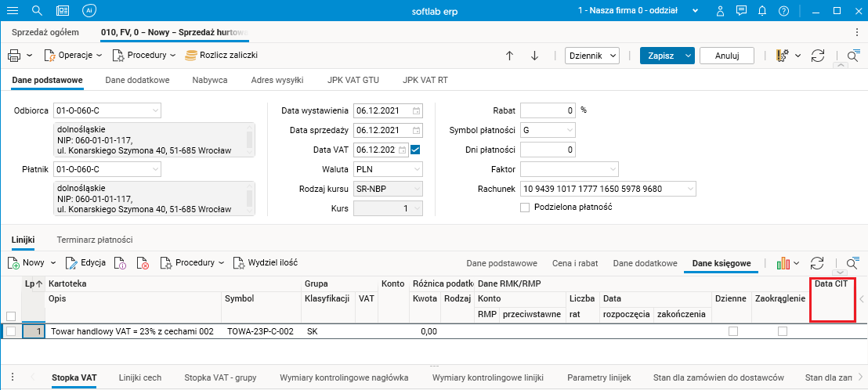Go to next document with down arrow
Image resolution: width=868 pixels, height=390 pixels.
click(534, 56)
